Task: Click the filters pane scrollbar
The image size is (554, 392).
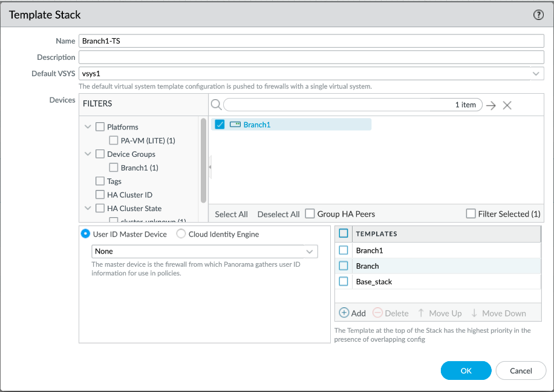Action: click(203, 160)
